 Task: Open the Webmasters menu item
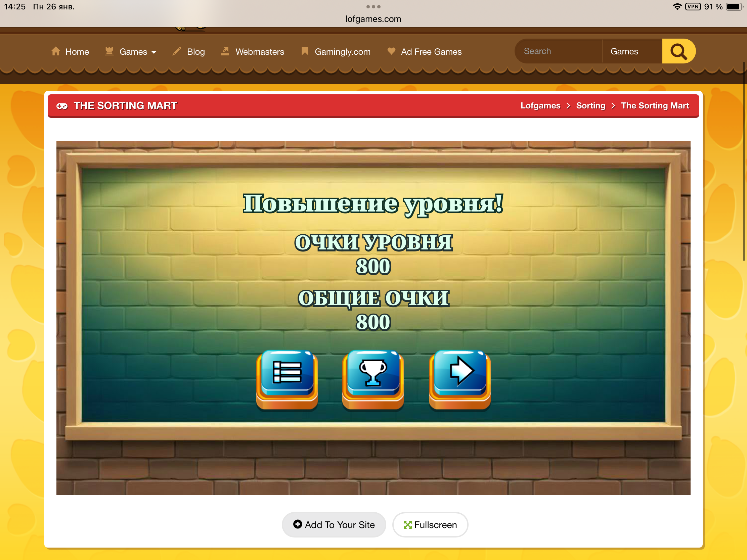[259, 52]
